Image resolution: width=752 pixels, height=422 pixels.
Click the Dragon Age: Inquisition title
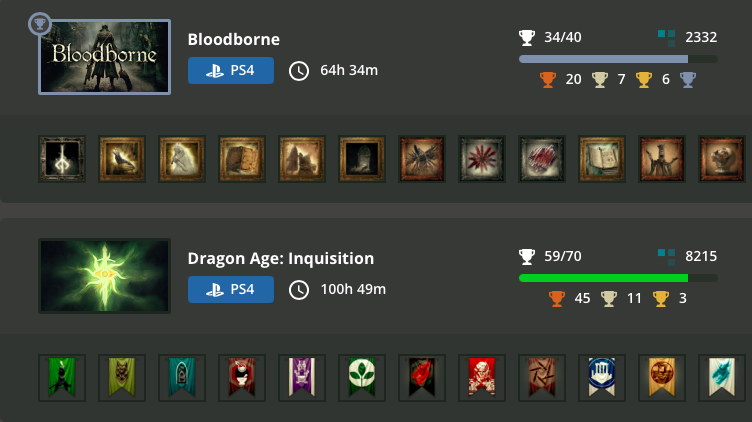pyautogui.click(x=281, y=258)
